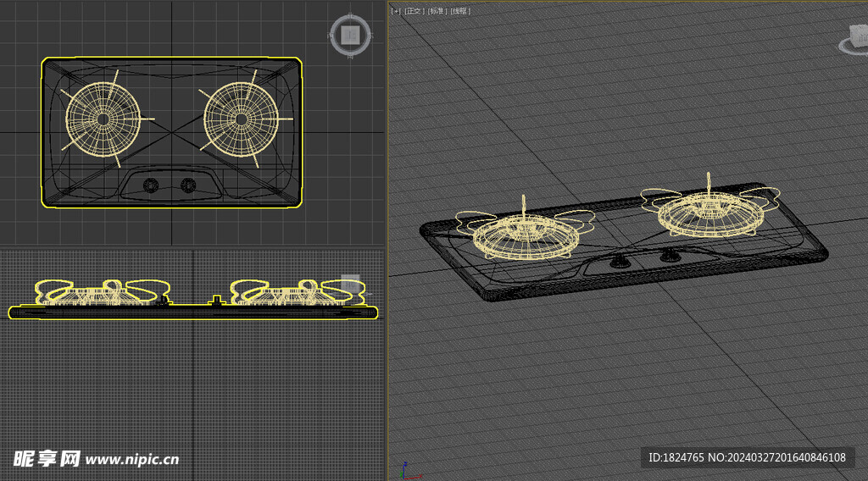Open the [正交] view type menu
Screen dimensions: 868x481
click(x=413, y=11)
